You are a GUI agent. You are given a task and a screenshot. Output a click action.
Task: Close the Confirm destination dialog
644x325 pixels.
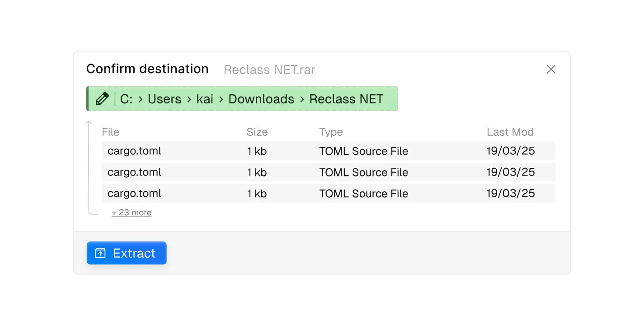click(551, 70)
